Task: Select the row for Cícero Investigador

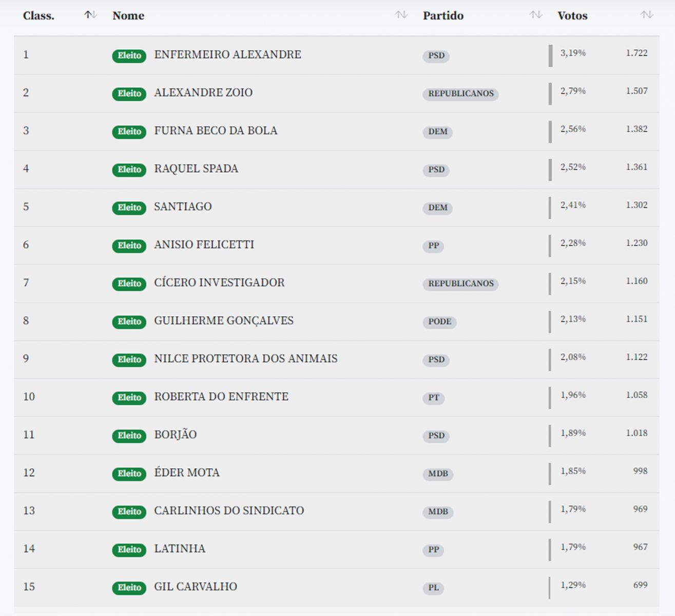Action: click(219, 282)
